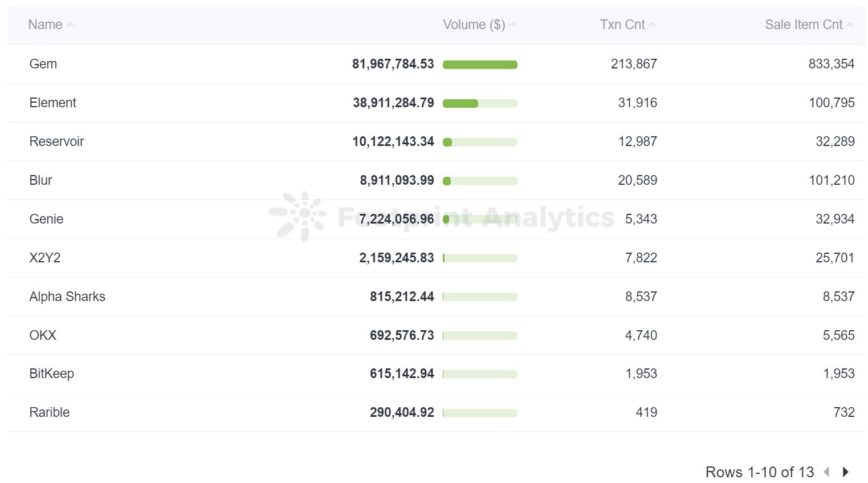The image size is (868, 483).
Task: Select the Element marketplace name
Action: point(52,103)
